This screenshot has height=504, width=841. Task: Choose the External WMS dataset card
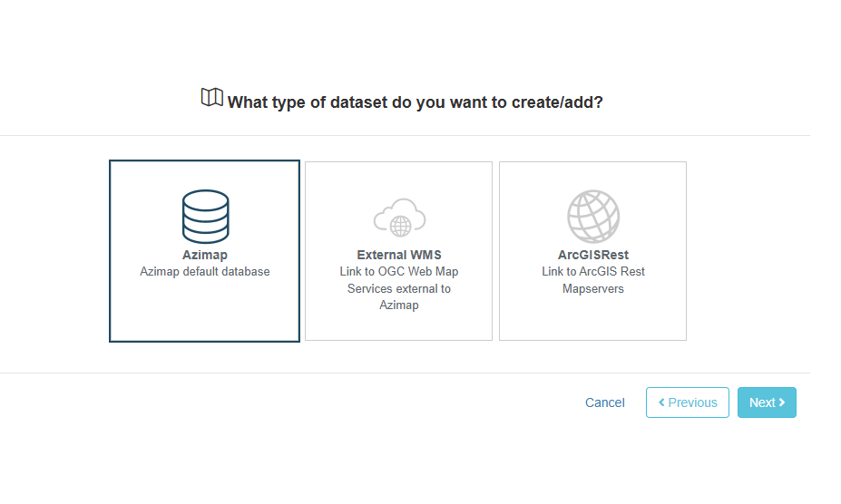pos(398,251)
